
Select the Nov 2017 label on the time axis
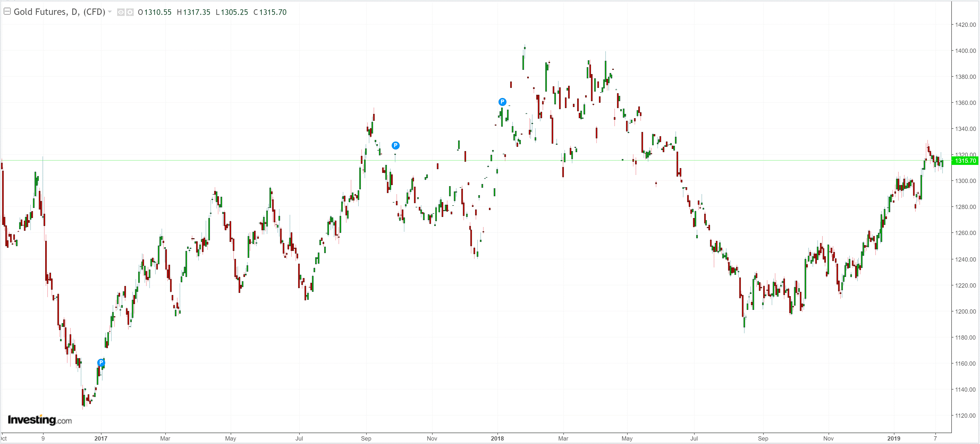[x=432, y=438]
